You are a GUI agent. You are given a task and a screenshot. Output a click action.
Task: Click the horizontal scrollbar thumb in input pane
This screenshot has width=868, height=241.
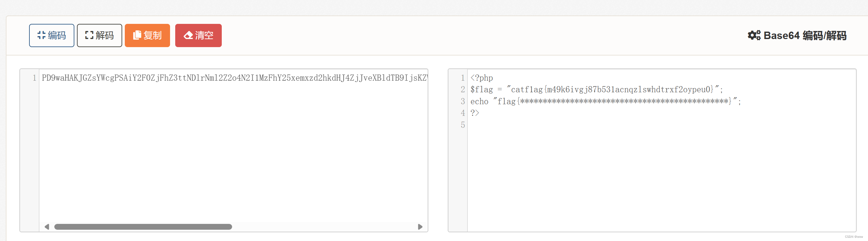pos(143,227)
